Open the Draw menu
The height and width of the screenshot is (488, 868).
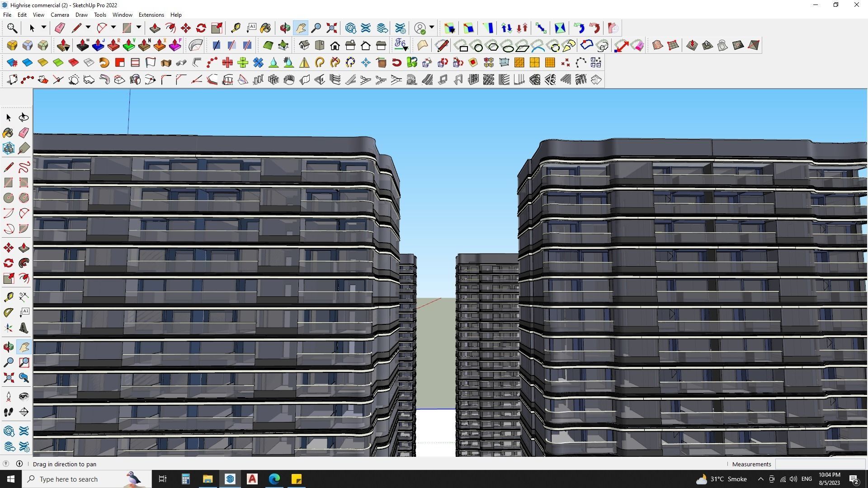81,14
